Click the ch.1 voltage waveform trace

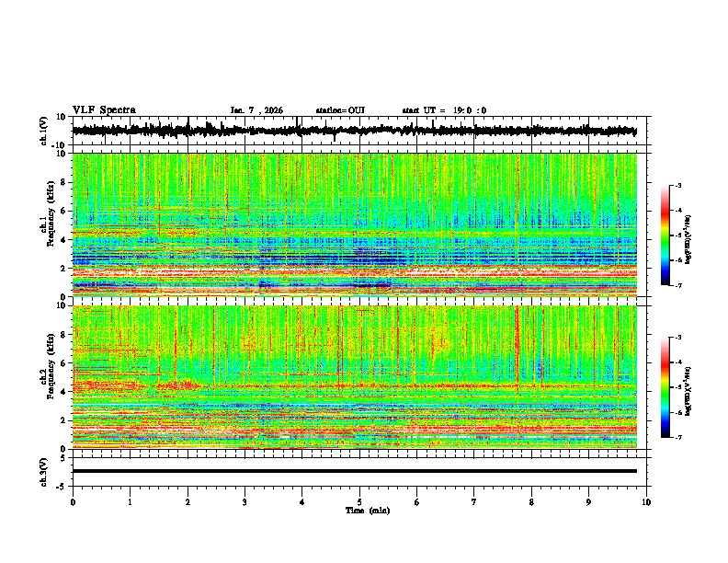(354, 131)
